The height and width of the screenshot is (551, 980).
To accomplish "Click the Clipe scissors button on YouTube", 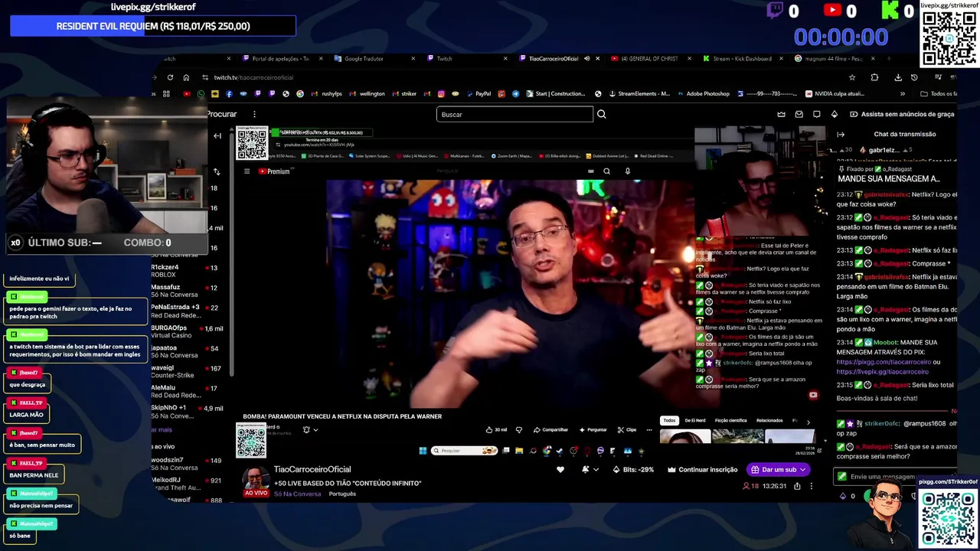I will (627, 429).
